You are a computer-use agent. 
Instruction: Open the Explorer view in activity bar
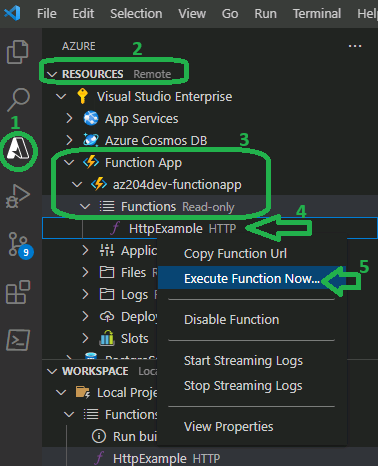pos(18,52)
